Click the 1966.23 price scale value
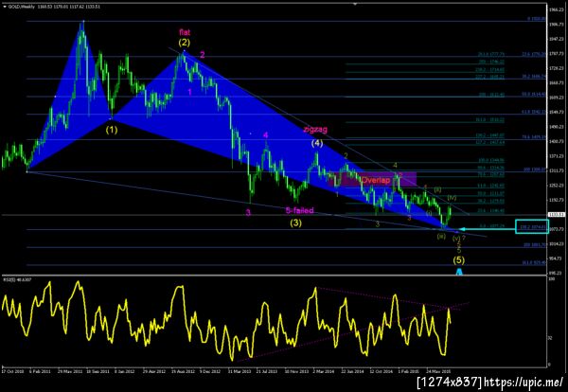Screen dimensions: 568x392 (x=558, y=9)
